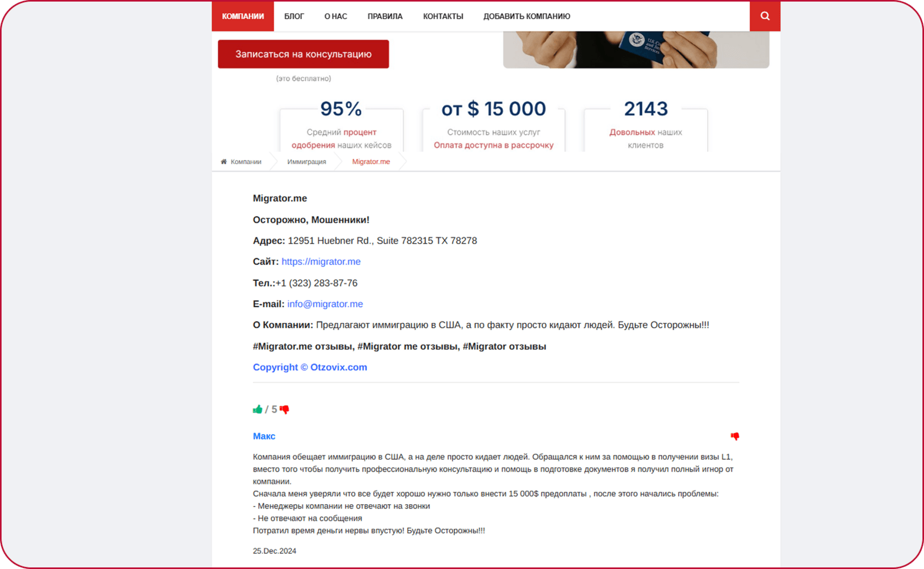
Task: Open the https://migrator.me website link
Action: [x=321, y=262]
